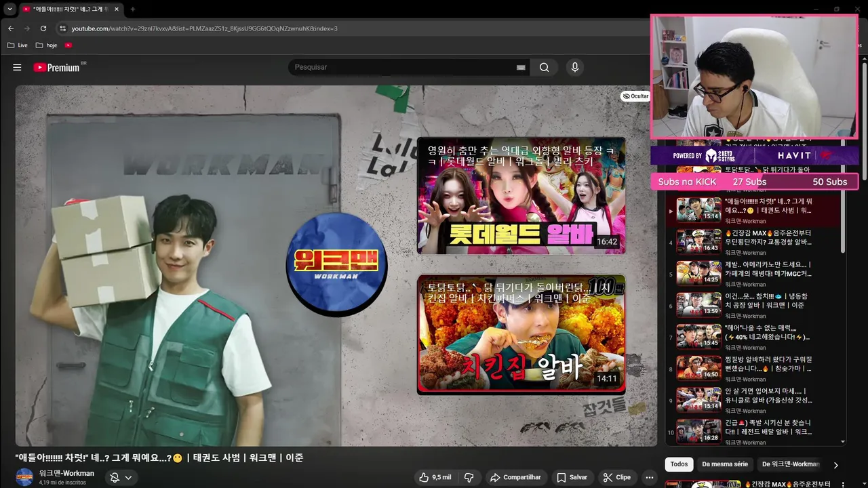Hide end screen with Ocultar button
Viewport: 868px width, 488px height.
(x=635, y=96)
